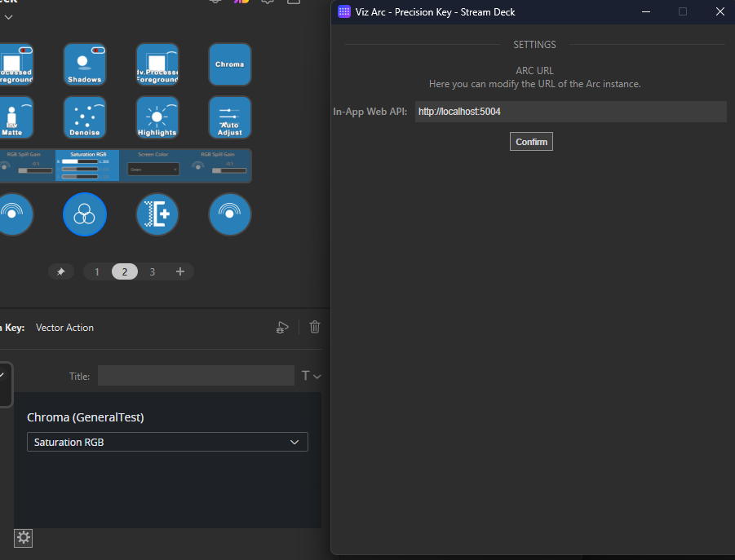The image size is (735, 560).
Task: Minimize the Viz Arc Precision Key window
Action: click(x=646, y=11)
